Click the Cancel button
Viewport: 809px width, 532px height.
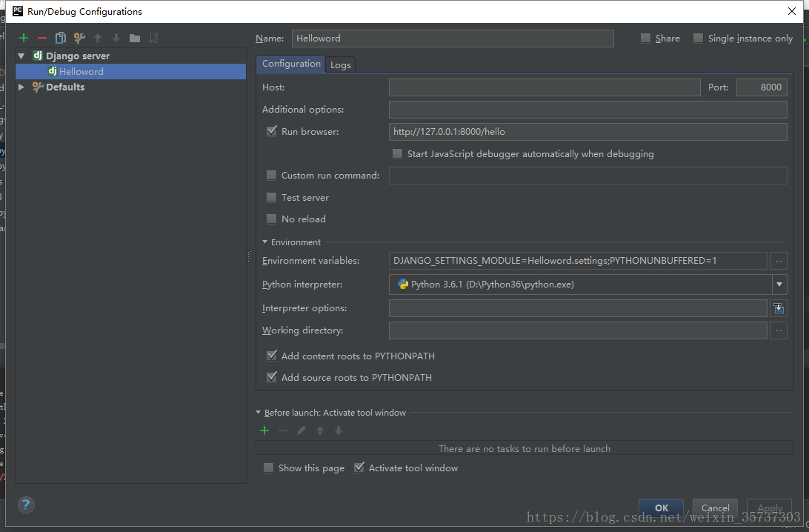point(715,508)
